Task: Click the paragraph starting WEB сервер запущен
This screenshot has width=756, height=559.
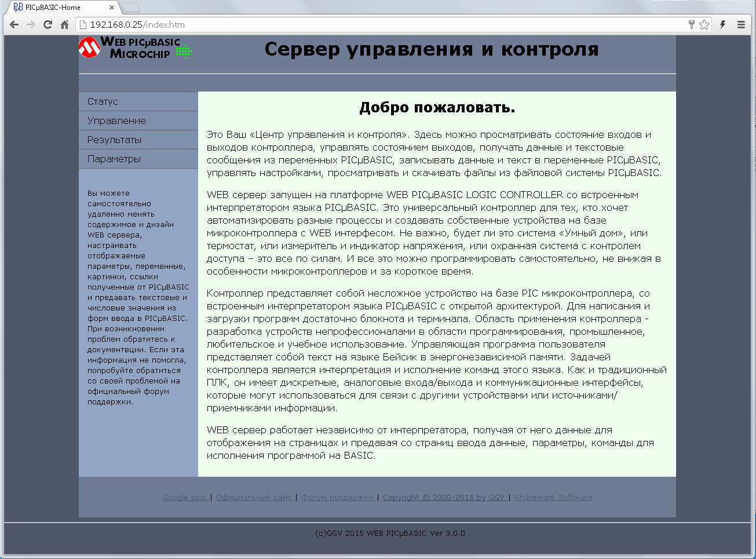Action: coord(434,233)
